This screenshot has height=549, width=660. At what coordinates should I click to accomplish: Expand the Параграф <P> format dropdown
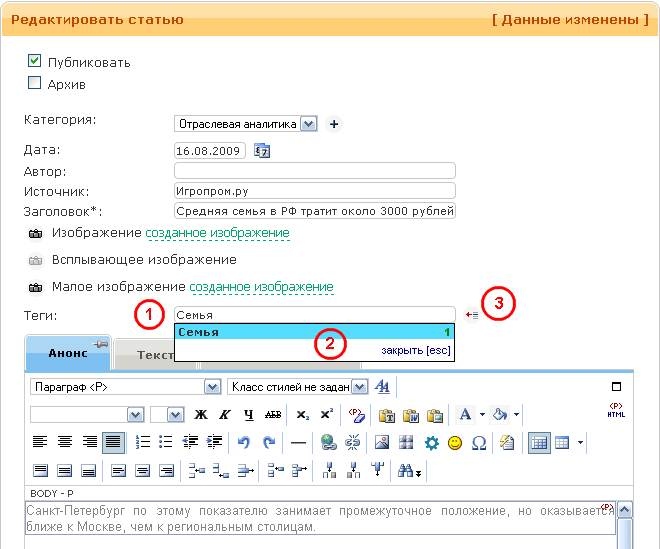tap(212, 386)
